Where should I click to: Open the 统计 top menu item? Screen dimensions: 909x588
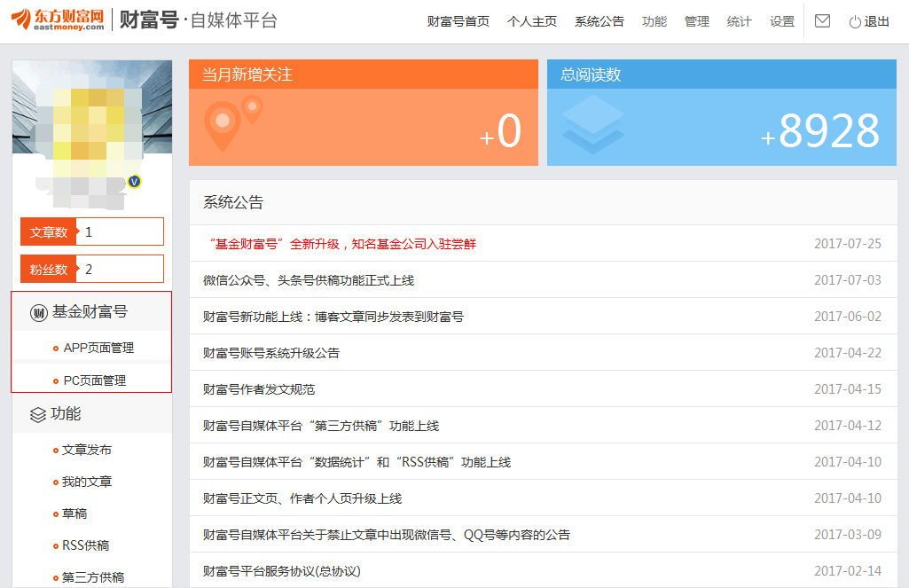pos(739,21)
